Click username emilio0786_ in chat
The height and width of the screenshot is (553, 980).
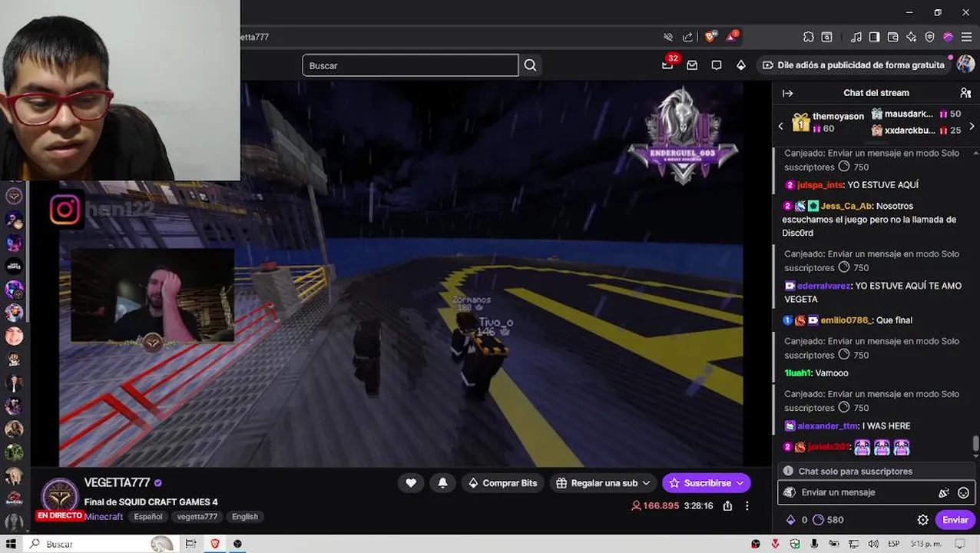[846, 320]
